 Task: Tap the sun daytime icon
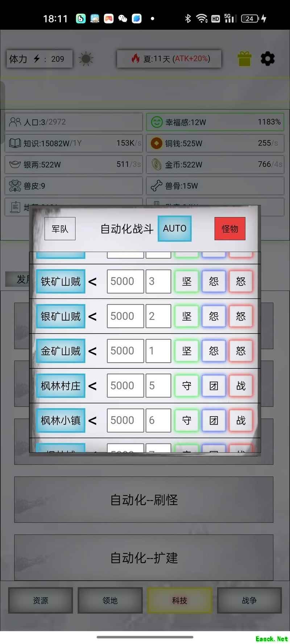point(86,59)
